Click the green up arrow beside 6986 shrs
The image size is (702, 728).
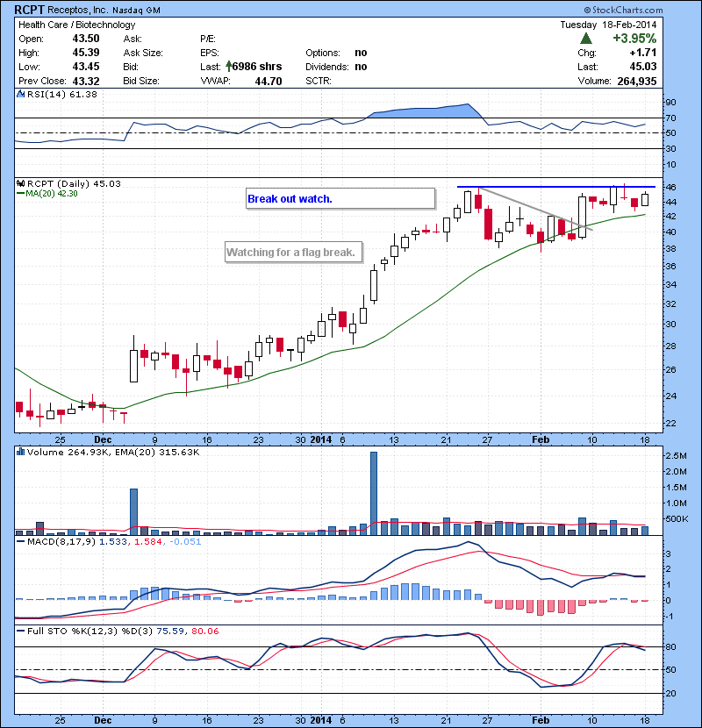228,67
